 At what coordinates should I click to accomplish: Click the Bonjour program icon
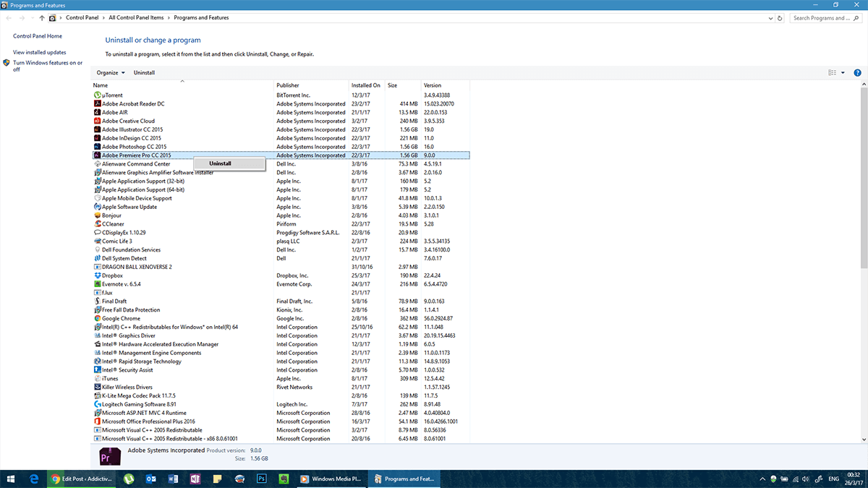(97, 215)
